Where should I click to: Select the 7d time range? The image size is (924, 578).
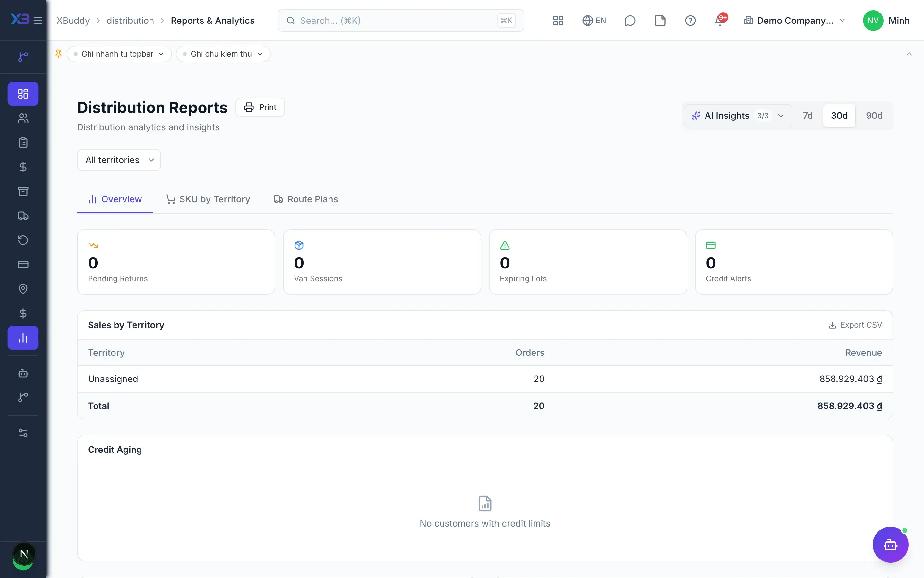(808, 116)
